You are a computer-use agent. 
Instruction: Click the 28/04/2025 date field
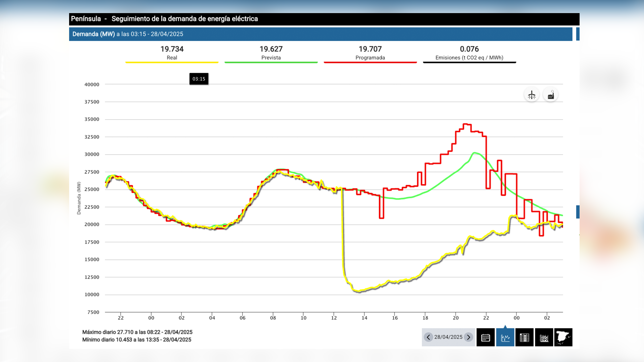(x=448, y=337)
